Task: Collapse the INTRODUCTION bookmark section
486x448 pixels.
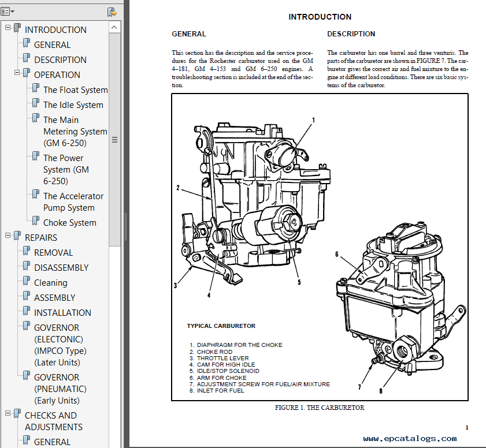Action: pos(8,28)
